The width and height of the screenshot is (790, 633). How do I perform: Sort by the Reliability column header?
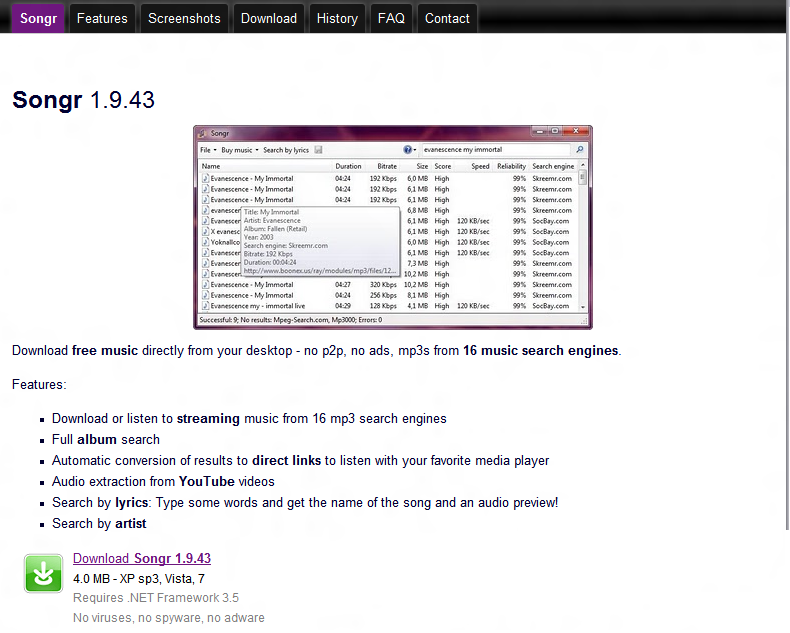tap(511, 166)
